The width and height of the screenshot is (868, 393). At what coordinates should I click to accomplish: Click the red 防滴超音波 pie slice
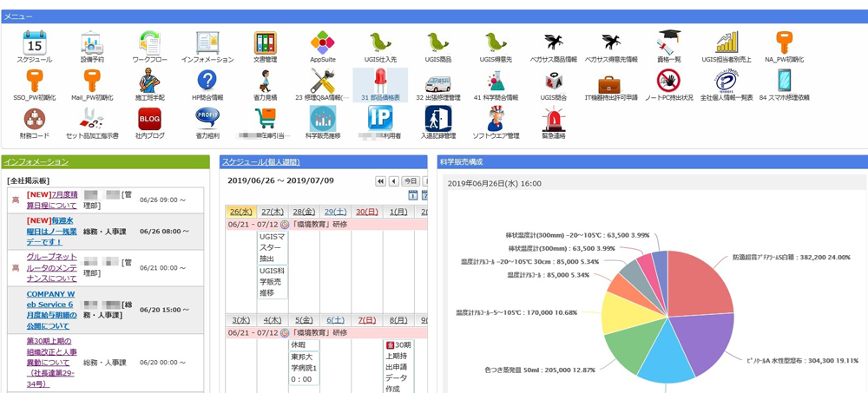click(686, 278)
